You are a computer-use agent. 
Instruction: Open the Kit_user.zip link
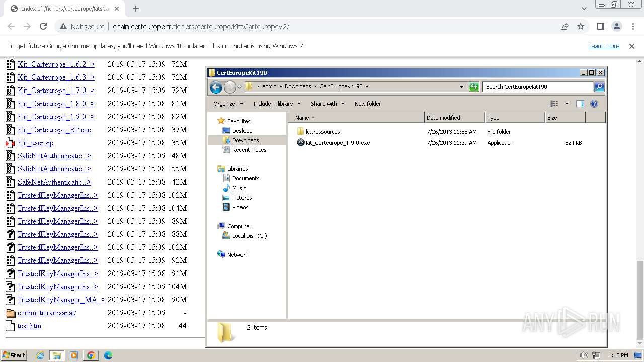pos(36,143)
